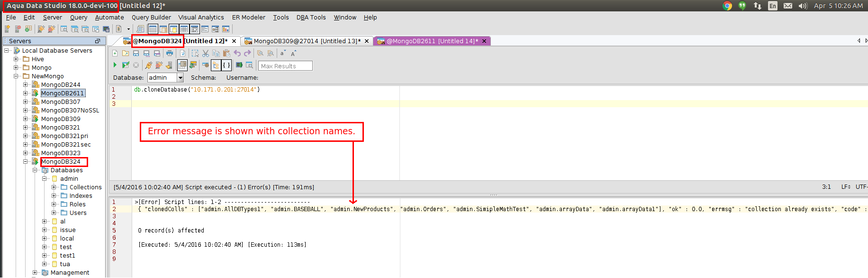The image size is (868, 278).
Task: Click the Find magnifier icon in editor toolbar
Action: coord(260,53)
